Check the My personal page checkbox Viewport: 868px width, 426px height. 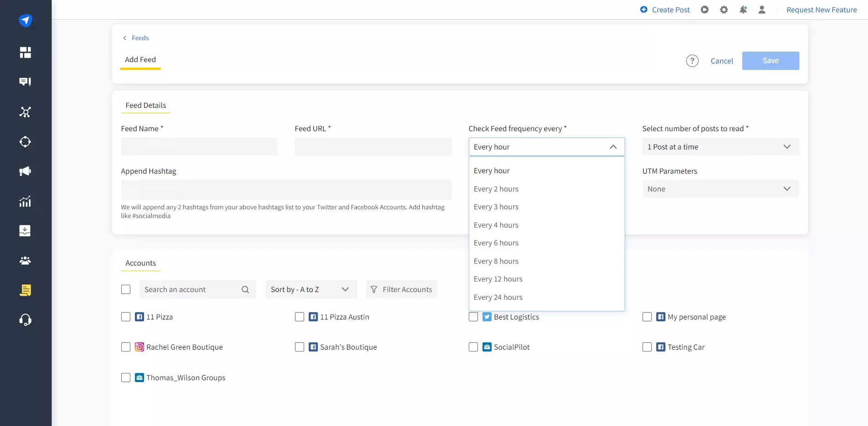coord(647,317)
